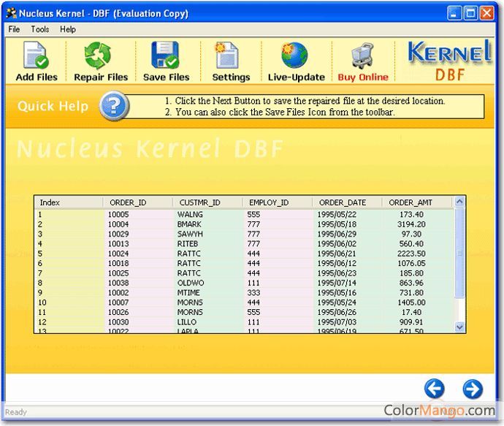Select order ID 10025 cell
The image size is (504, 426).
pyautogui.click(x=118, y=273)
